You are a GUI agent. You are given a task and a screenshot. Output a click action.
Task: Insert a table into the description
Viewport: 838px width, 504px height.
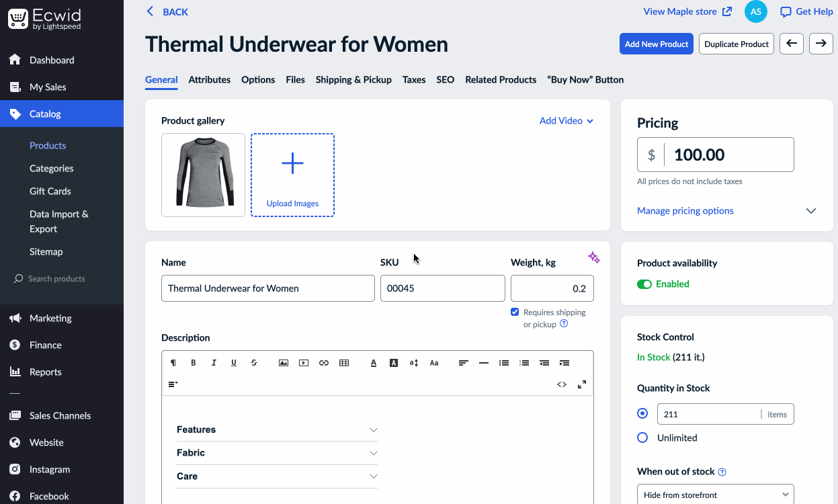click(344, 363)
